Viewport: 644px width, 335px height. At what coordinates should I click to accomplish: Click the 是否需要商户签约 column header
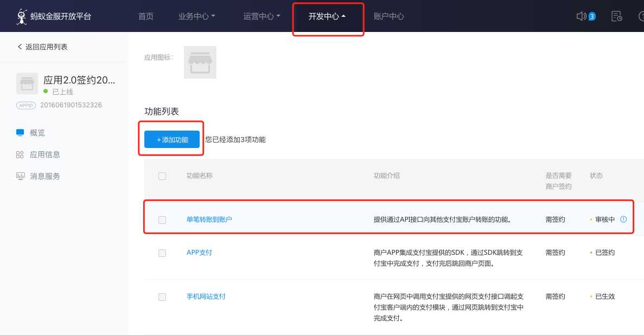coord(559,181)
